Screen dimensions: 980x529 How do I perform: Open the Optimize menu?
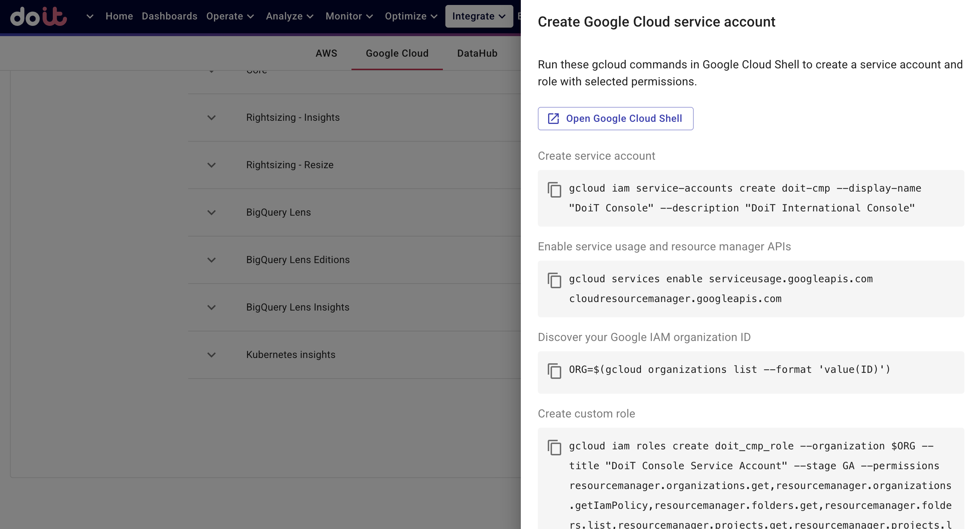point(411,16)
